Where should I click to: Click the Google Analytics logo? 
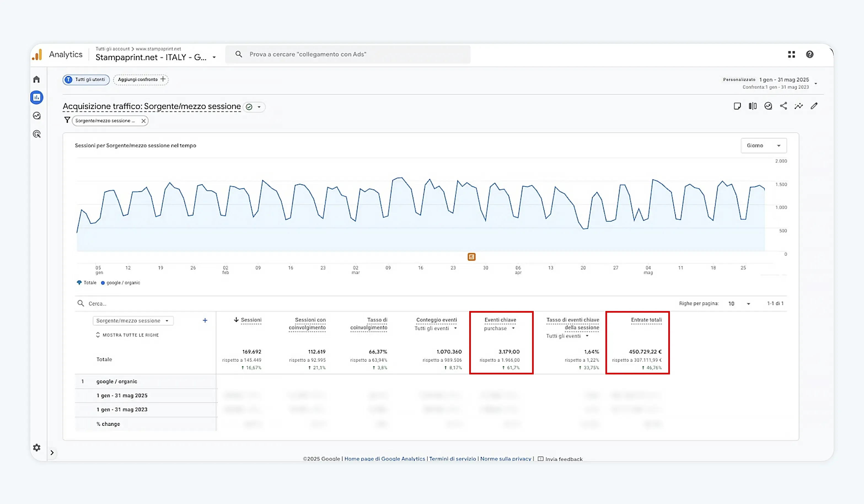(x=37, y=55)
